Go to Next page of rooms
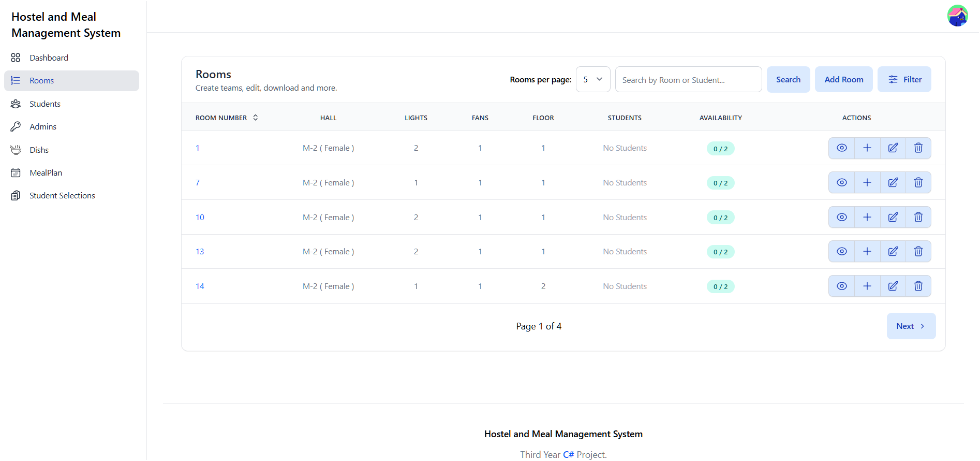 pyautogui.click(x=911, y=326)
